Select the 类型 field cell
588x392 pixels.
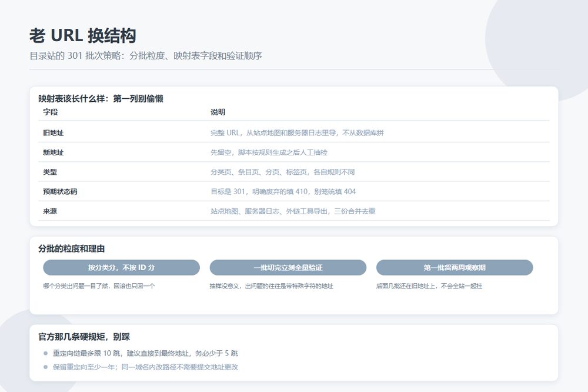click(x=50, y=172)
